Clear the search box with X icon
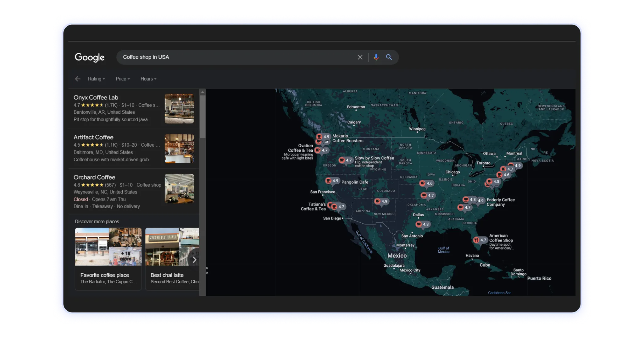Viewport: 644px width, 337px height. tap(360, 57)
